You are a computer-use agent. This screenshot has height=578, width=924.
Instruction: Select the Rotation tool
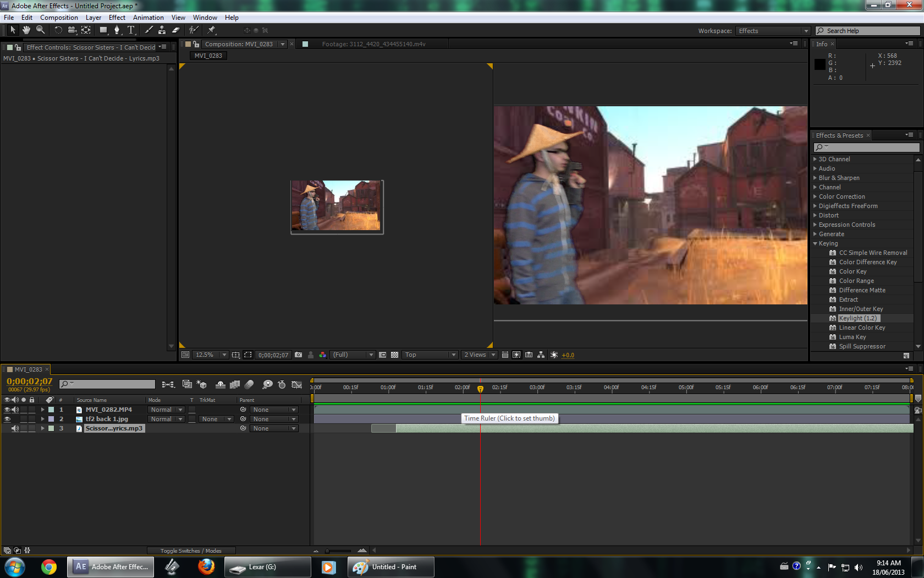[58, 30]
